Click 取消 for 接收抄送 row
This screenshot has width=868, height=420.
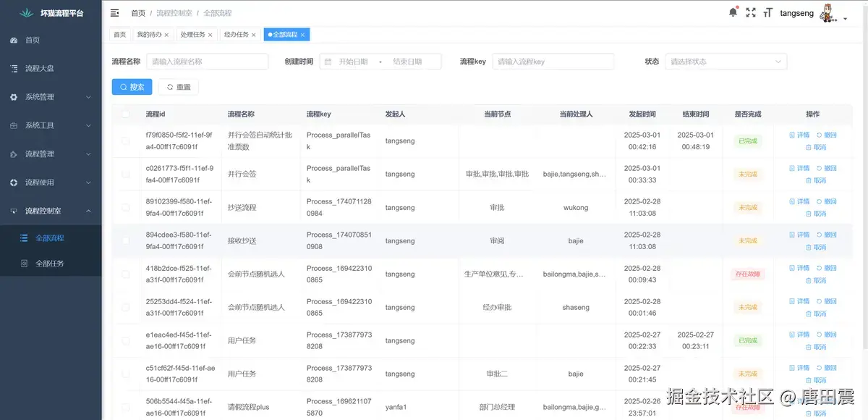point(816,247)
